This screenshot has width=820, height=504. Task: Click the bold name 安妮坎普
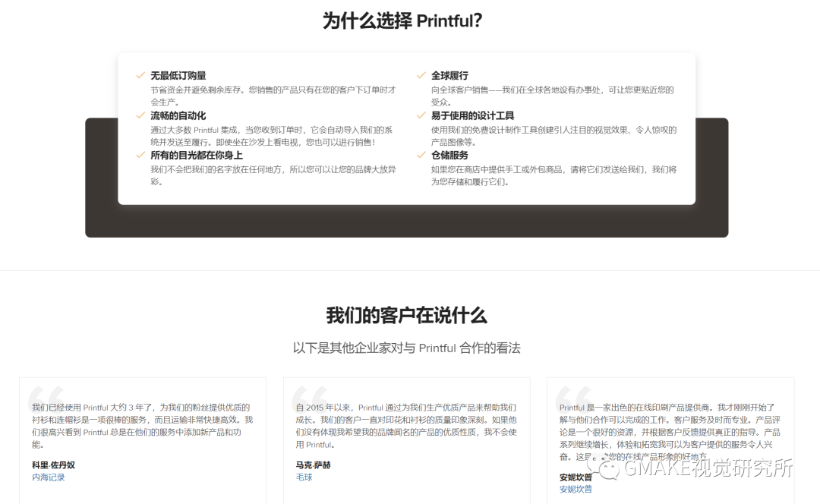(x=576, y=477)
